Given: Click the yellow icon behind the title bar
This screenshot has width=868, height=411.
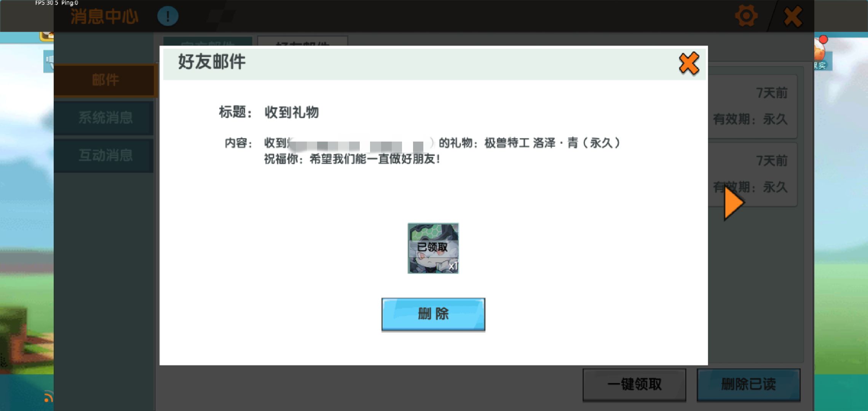Looking at the screenshot, I should (46, 36).
